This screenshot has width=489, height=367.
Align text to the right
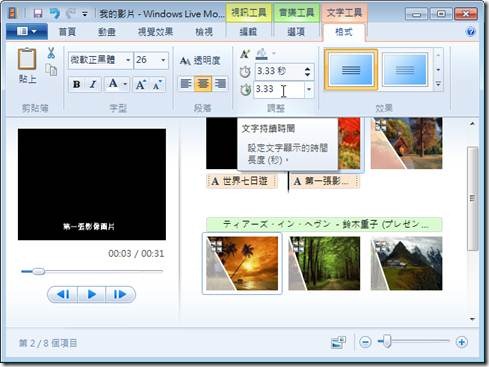click(220, 84)
